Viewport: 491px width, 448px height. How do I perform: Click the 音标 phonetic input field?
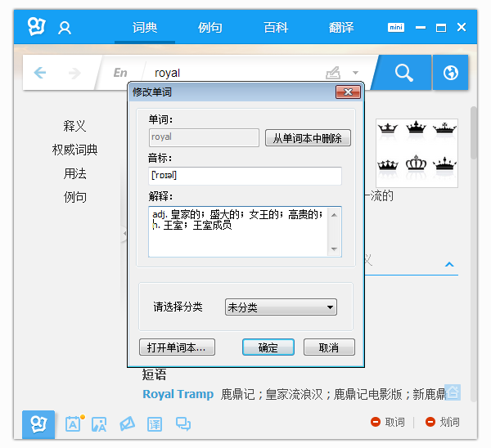pyautogui.click(x=245, y=176)
